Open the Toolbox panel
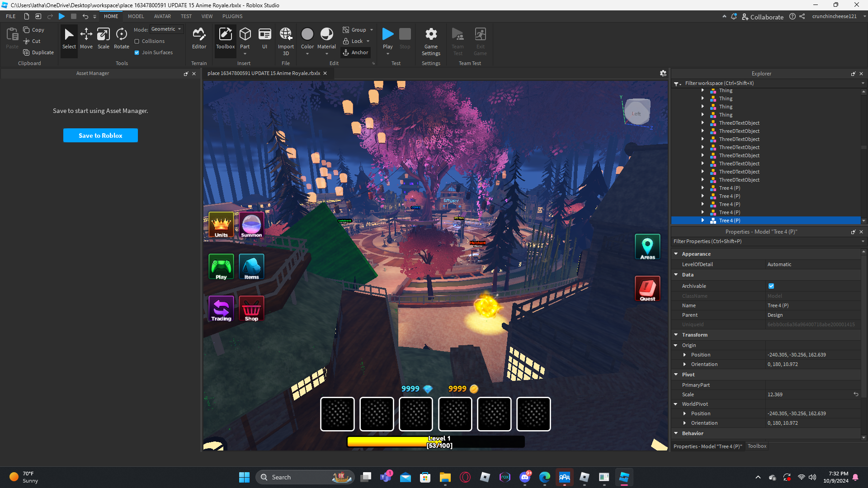This screenshot has width=868, height=488. click(225, 38)
